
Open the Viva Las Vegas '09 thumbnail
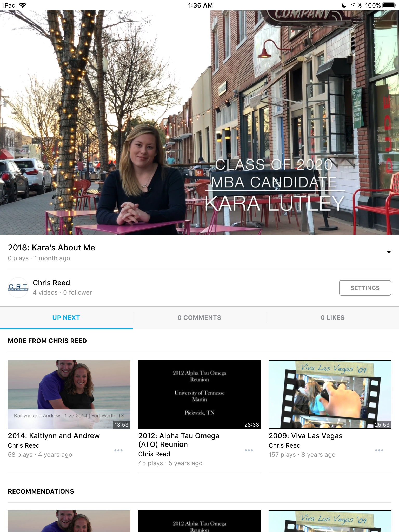tap(330, 394)
